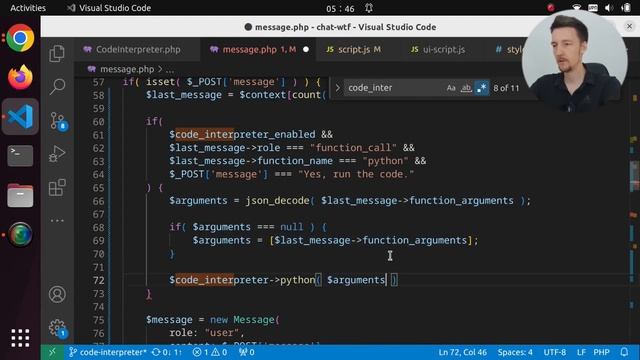Open the Search view in activity bar
This screenshot has height=360, width=640.
(x=57, y=86)
